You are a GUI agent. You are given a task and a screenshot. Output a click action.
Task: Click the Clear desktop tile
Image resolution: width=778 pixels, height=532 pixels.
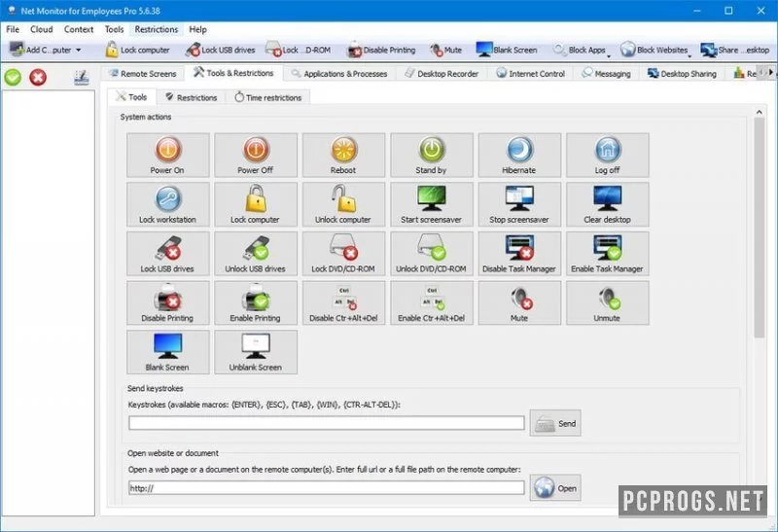[607, 204]
